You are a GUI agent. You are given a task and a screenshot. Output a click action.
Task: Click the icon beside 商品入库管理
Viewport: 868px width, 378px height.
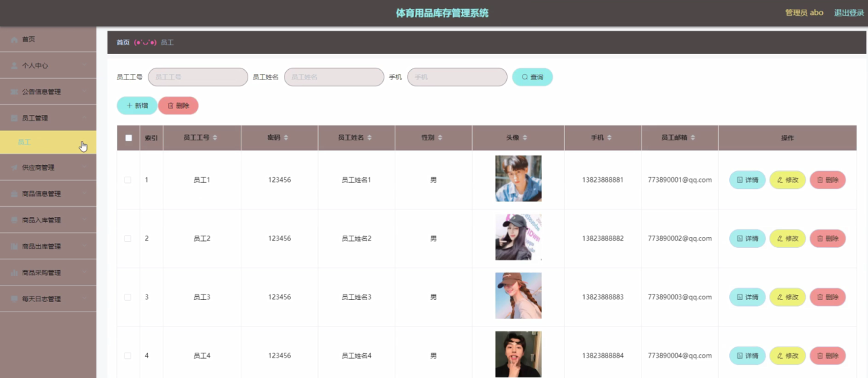pos(15,220)
